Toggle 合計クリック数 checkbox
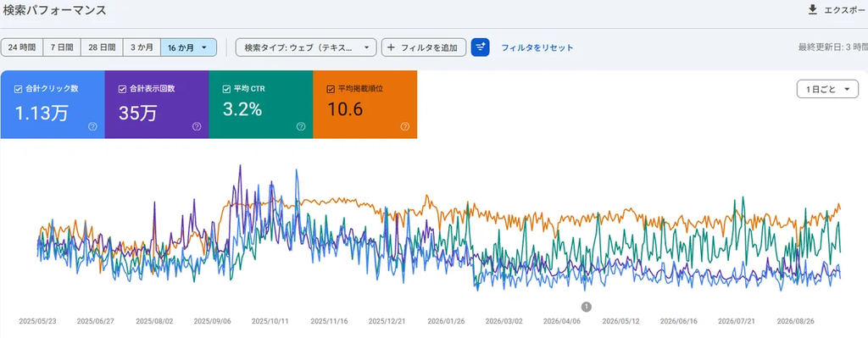868x338 pixels. [x=19, y=88]
